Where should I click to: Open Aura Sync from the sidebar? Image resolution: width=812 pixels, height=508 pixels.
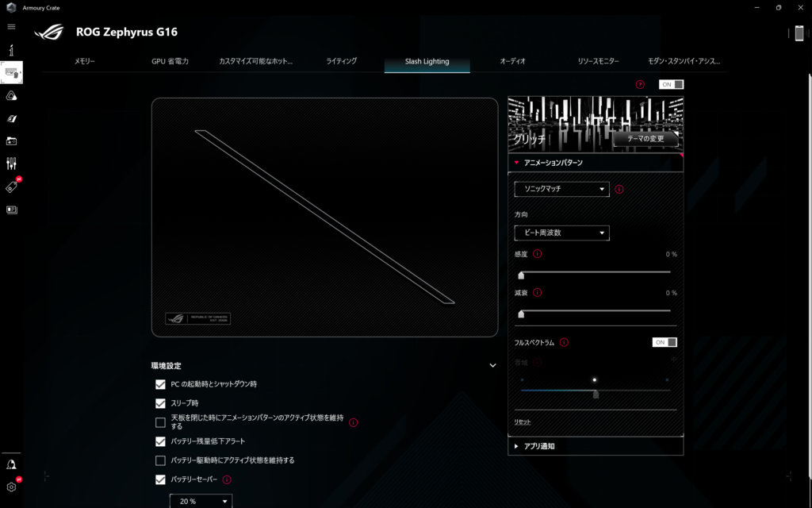[x=11, y=96]
